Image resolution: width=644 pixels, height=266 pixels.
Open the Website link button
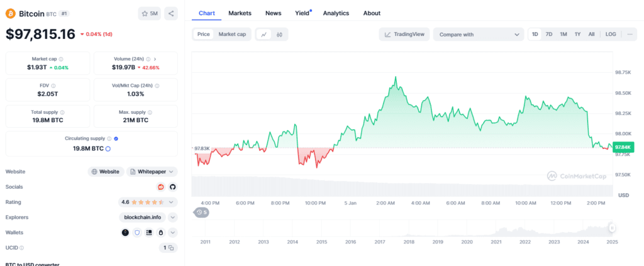tap(106, 172)
